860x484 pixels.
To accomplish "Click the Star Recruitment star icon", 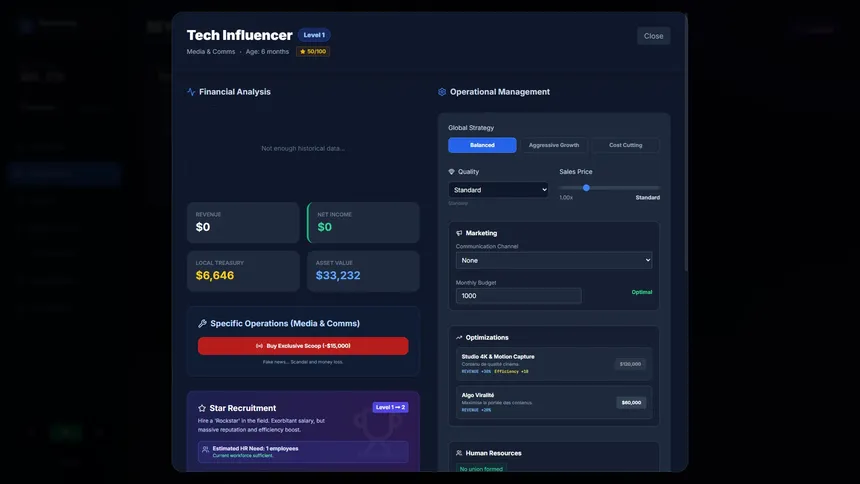I will coord(202,408).
